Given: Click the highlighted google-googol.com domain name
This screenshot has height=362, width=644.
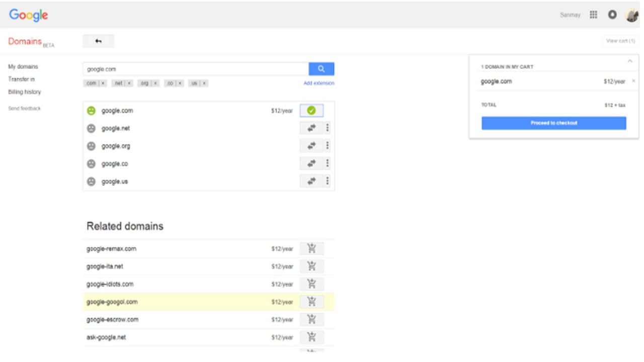Looking at the screenshot, I should coord(112,302).
